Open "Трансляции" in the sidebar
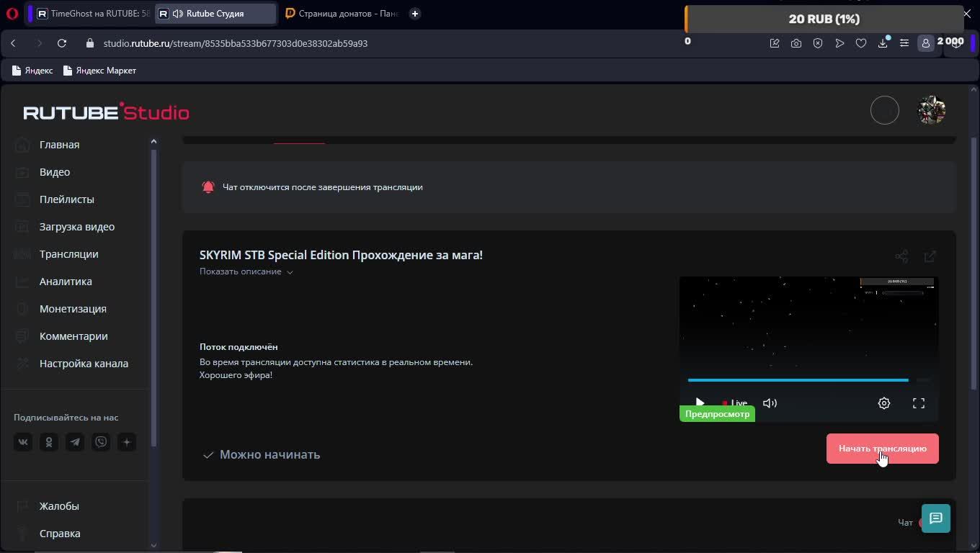 pyautogui.click(x=69, y=254)
